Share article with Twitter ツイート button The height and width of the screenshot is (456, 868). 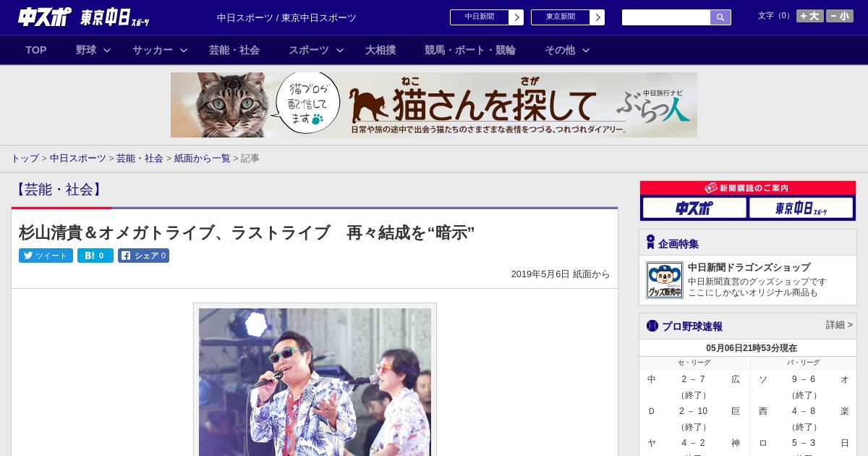[46, 256]
